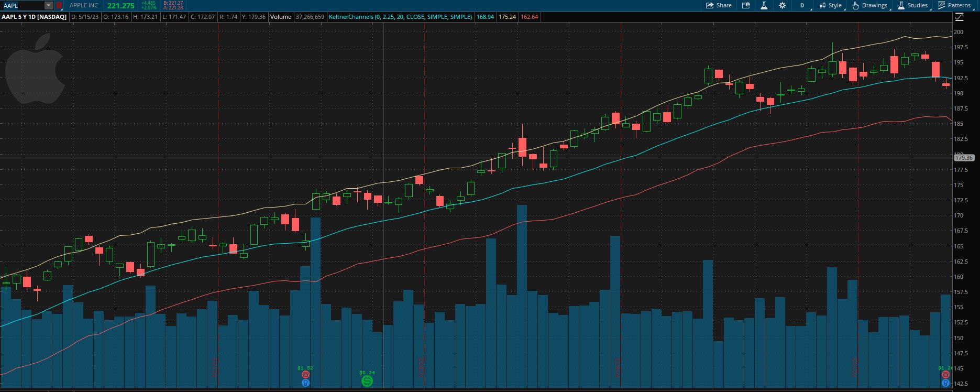Screen dimensions: 980x392
Task: Click the blue lightbulb icon under $1.52 earnings
Action: point(305,383)
